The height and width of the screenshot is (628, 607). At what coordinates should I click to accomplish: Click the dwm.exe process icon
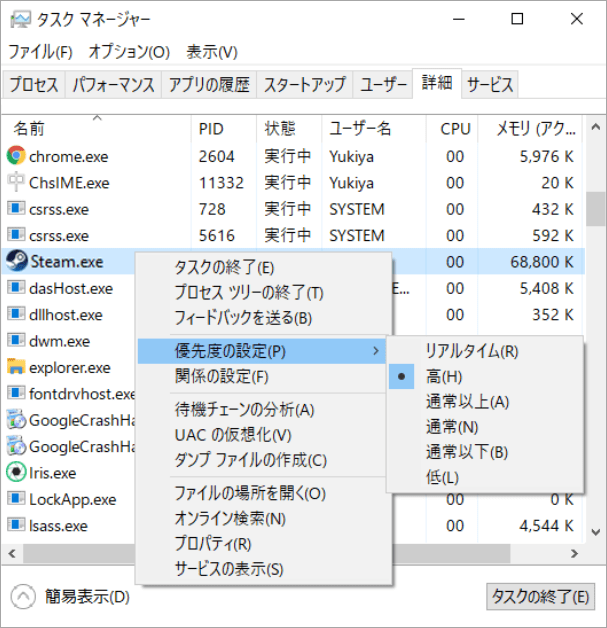pyautogui.click(x=16, y=340)
